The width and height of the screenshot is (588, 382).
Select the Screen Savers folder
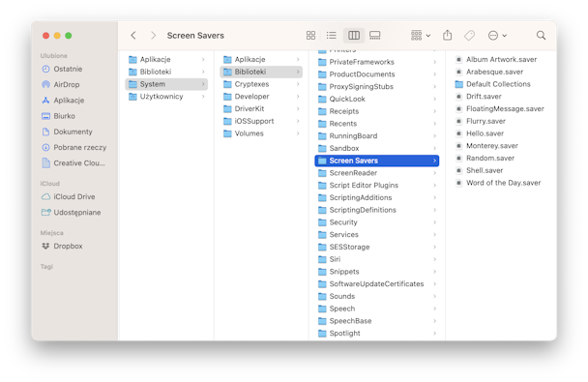coord(377,161)
